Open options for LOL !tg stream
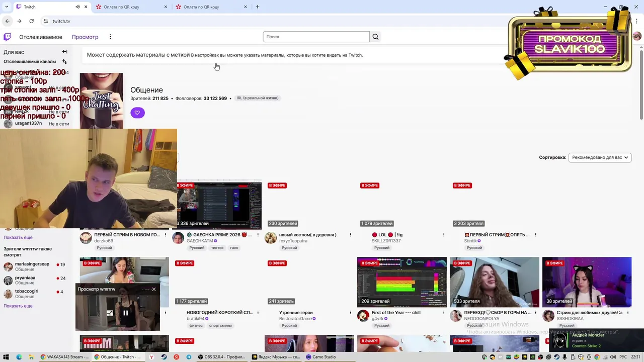The width and height of the screenshot is (644, 362). click(443, 235)
